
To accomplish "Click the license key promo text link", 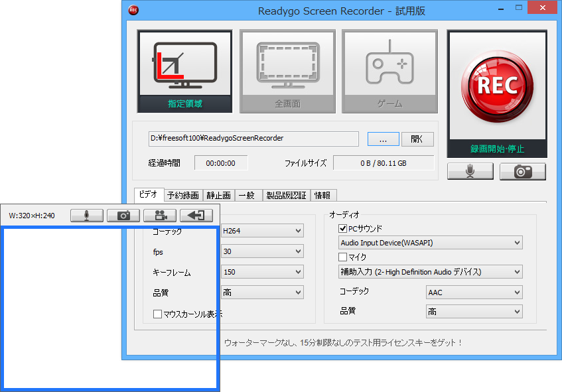I will point(343,343).
